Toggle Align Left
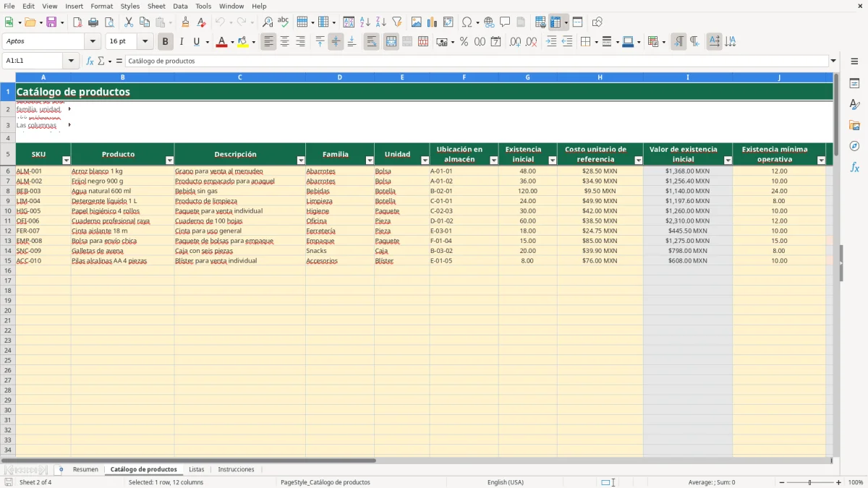 tap(269, 42)
